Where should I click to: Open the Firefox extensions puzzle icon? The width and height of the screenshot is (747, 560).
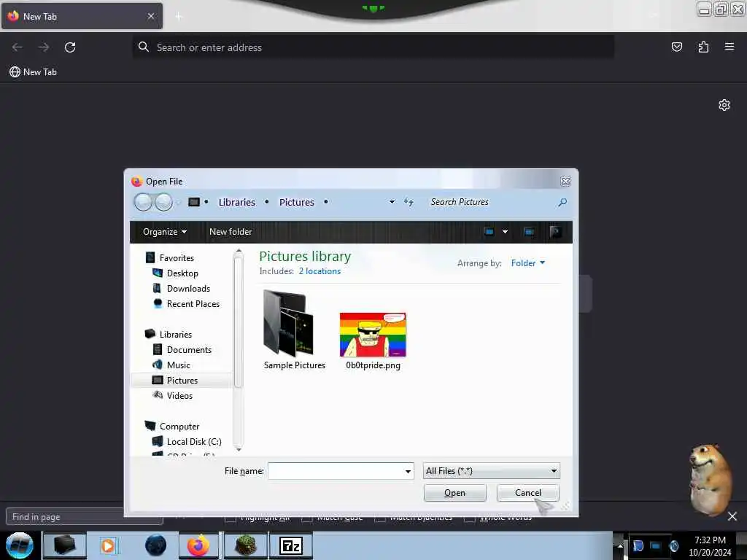coord(703,47)
